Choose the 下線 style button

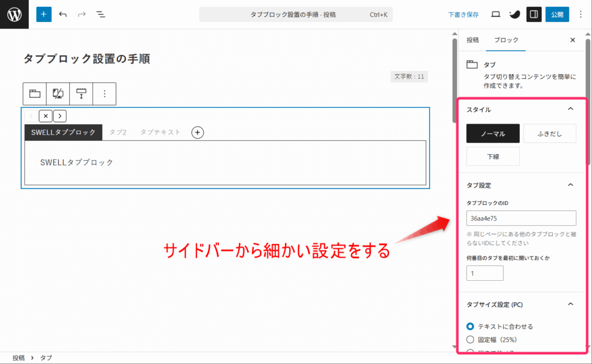[x=493, y=157]
